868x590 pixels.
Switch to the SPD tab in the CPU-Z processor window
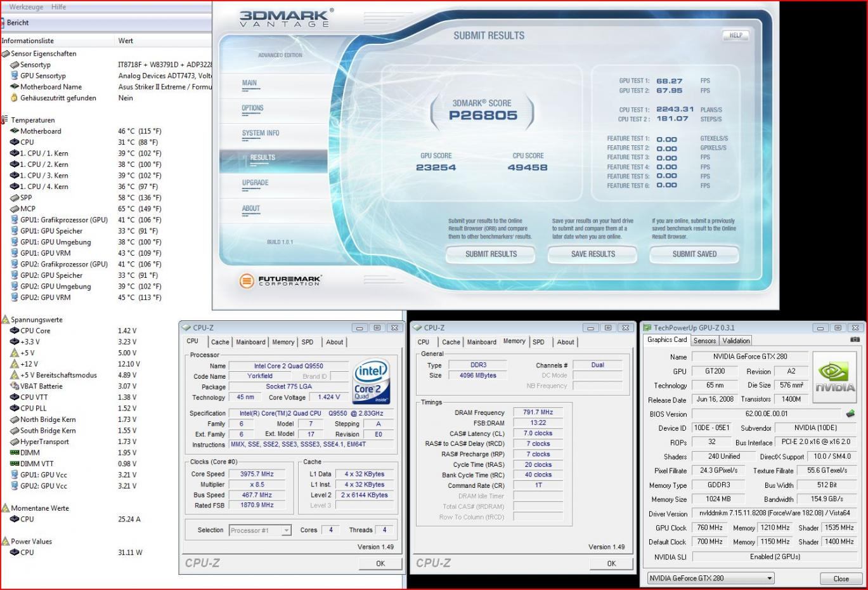(308, 342)
